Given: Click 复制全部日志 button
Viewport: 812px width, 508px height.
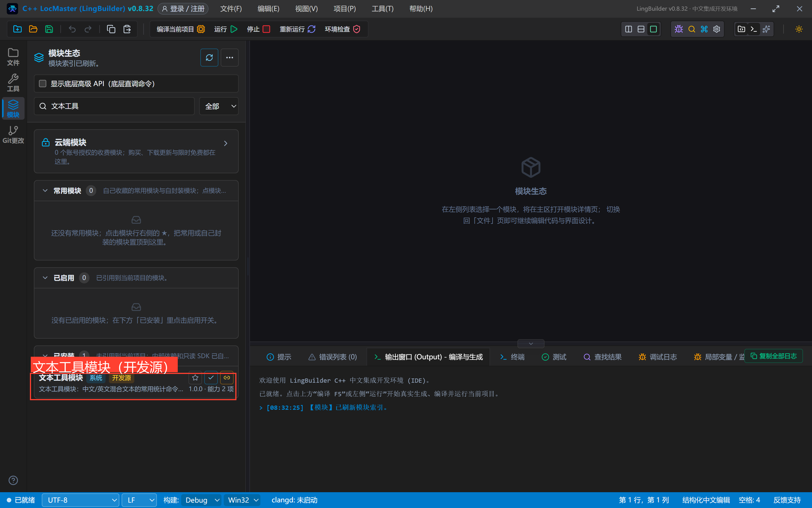Looking at the screenshot, I should tap(773, 356).
